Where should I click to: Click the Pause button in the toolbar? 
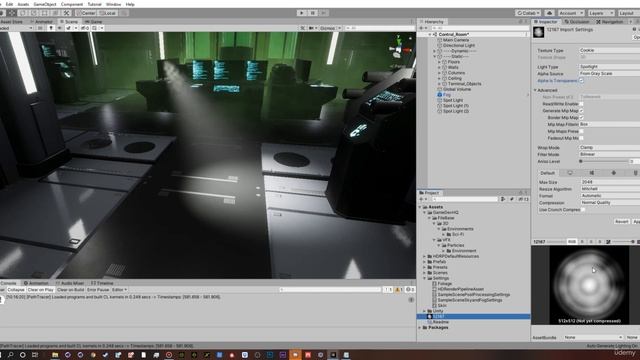click(x=313, y=13)
